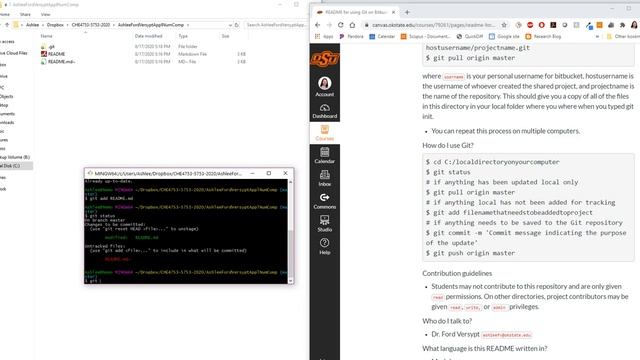The image size is (640, 360).
Task: Click the MINGW64 terminal title bar icon
Action: coord(90,173)
